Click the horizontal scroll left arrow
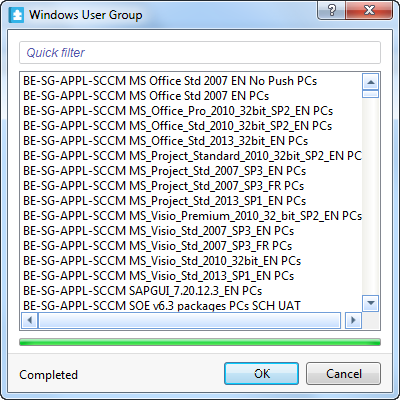This screenshot has height=400, width=400. pos(30,320)
